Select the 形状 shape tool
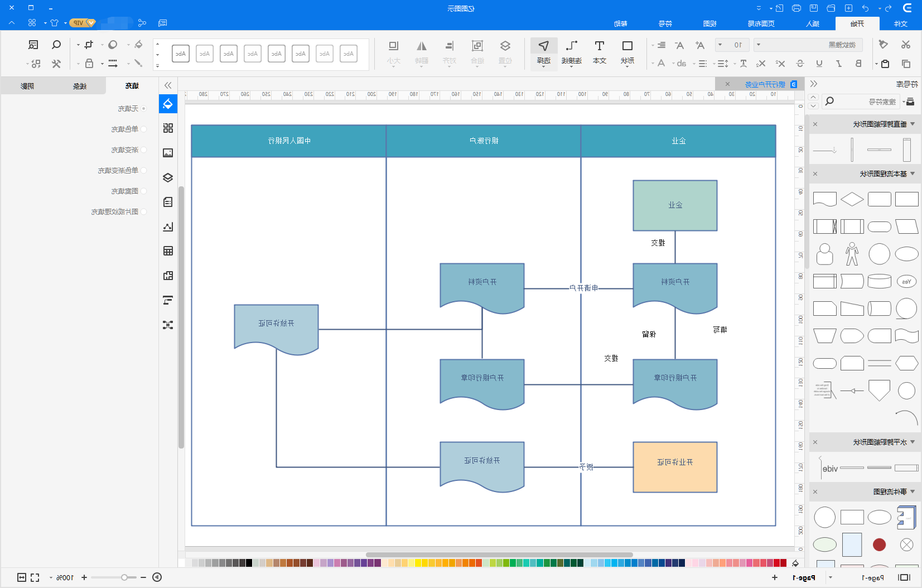 pyautogui.click(x=627, y=52)
